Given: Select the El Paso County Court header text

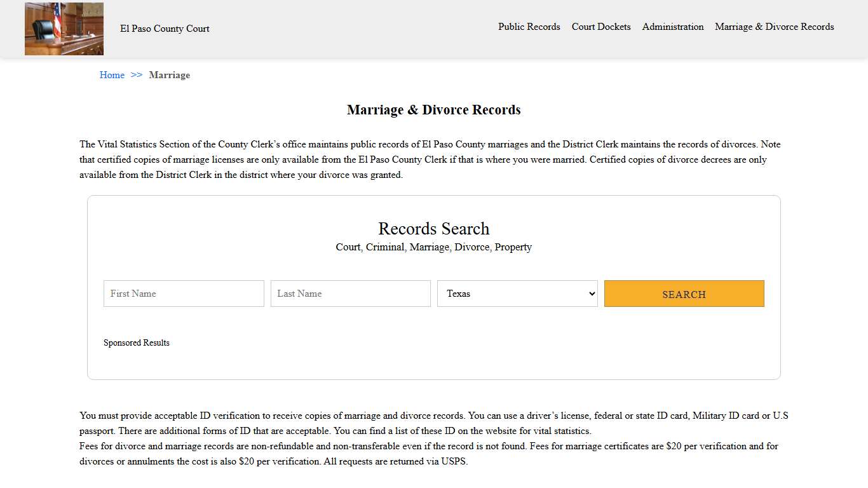Looking at the screenshot, I should [165, 29].
